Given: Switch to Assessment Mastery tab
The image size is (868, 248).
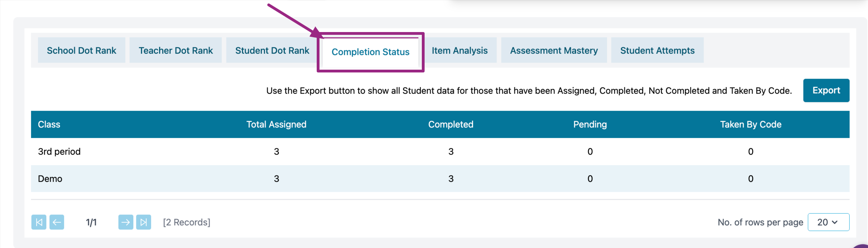Looking at the screenshot, I should (554, 51).
